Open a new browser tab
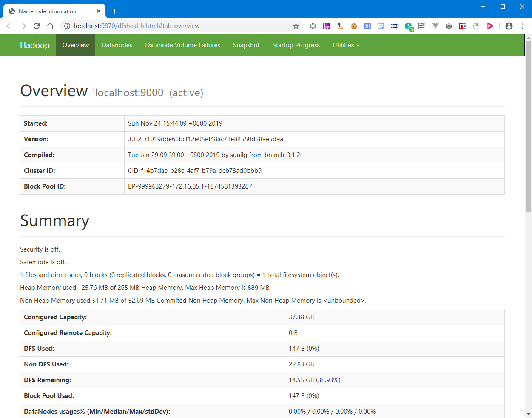The image size is (532, 418). click(x=115, y=11)
